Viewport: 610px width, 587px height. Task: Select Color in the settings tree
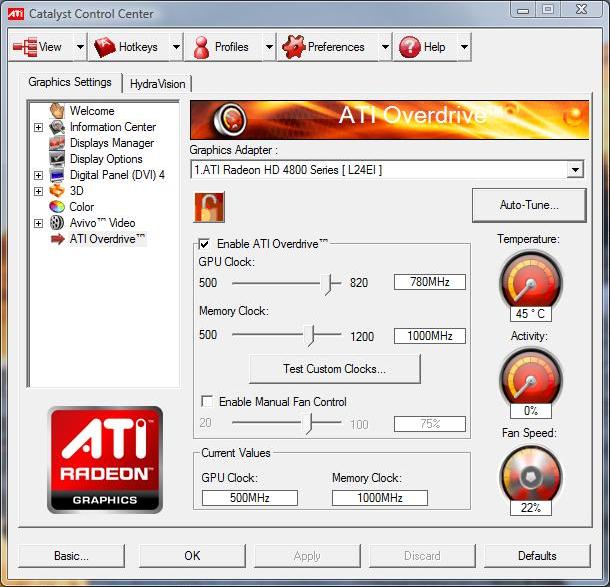(82, 207)
